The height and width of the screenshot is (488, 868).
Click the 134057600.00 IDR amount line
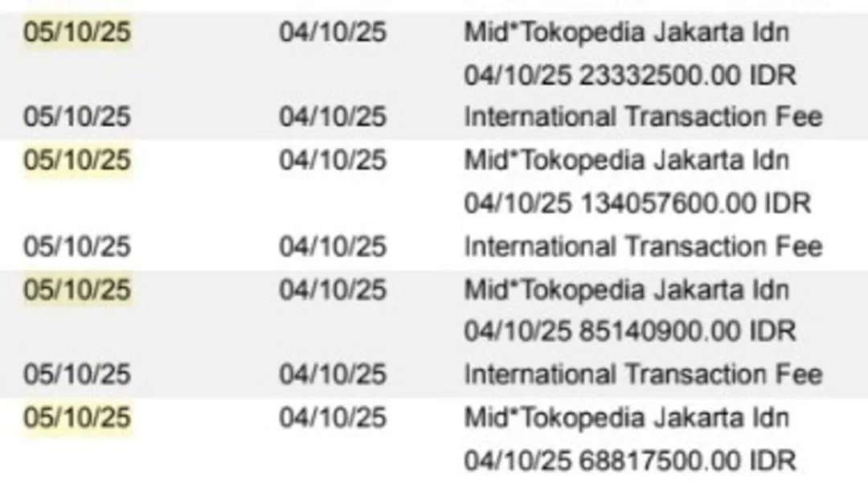tap(637, 203)
